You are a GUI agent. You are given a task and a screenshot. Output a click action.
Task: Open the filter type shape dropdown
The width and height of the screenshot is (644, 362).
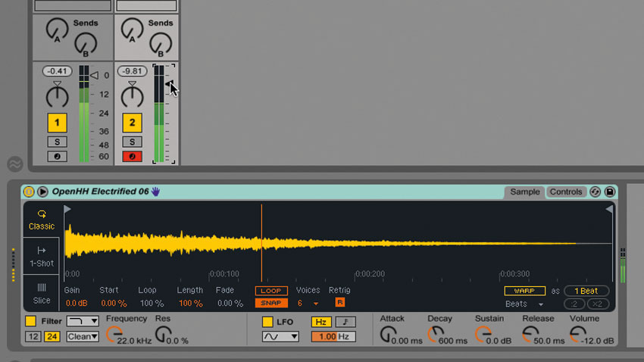(83, 321)
